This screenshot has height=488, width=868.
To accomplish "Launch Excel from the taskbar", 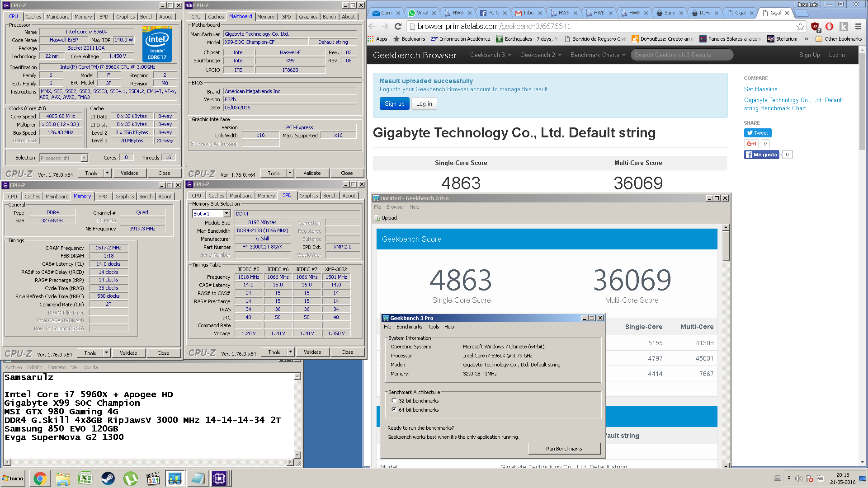I will point(85,479).
